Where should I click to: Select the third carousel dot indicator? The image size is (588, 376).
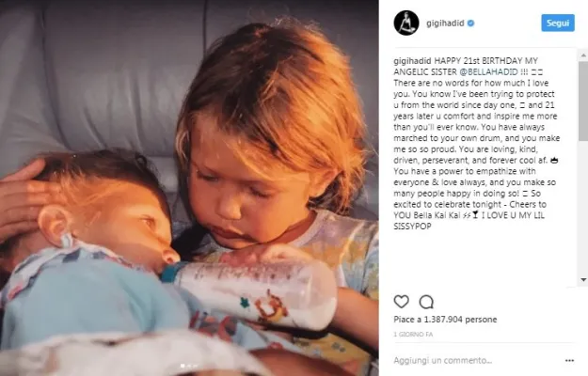click(195, 366)
